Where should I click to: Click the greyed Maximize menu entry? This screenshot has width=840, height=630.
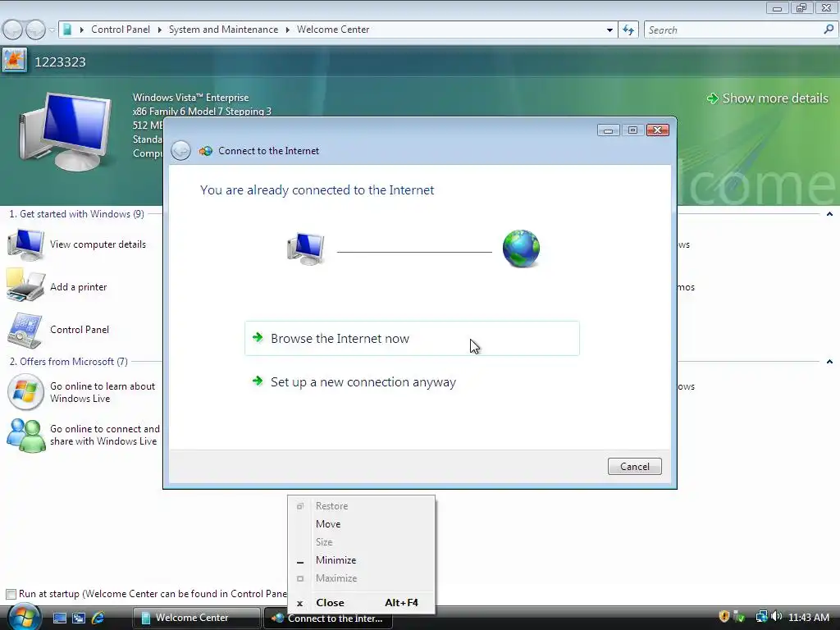(x=361, y=578)
